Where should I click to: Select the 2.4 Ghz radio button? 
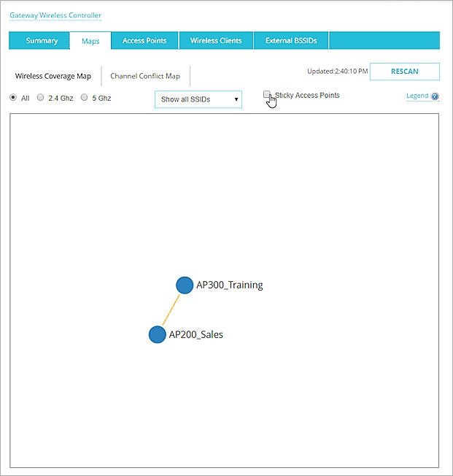(40, 97)
